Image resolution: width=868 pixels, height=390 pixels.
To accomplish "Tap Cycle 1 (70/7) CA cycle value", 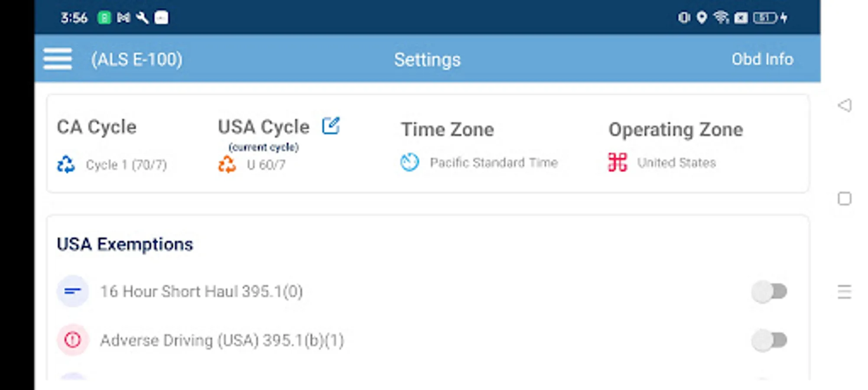I will pos(126,165).
